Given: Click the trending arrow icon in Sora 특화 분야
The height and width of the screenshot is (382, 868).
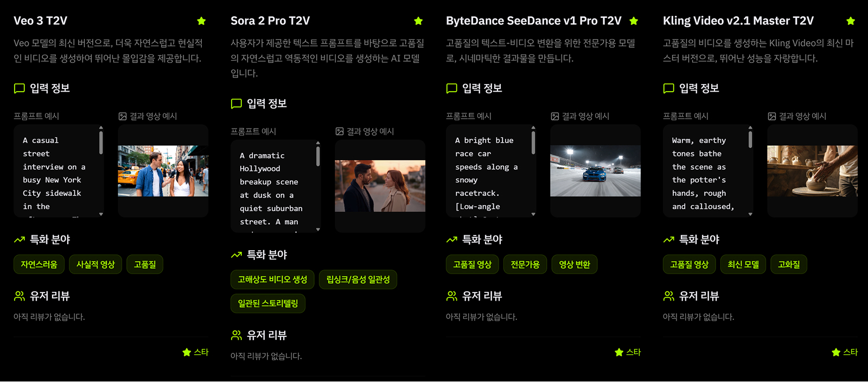Looking at the screenshot, I should (x=237, y=254).
